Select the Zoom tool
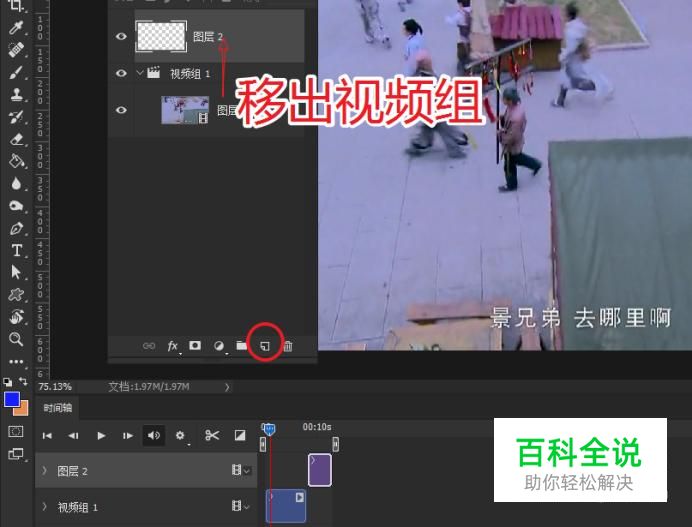692x527 pixels. (x=16, y=339)
